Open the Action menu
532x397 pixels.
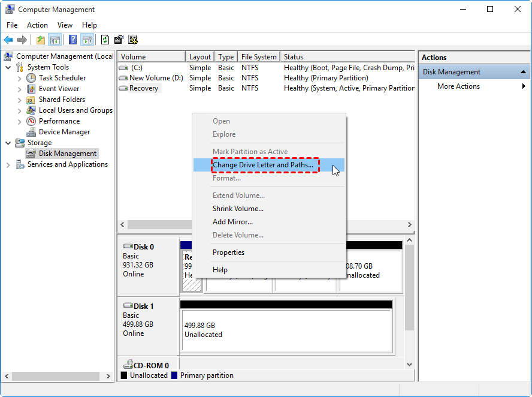(x=37, y=25)
